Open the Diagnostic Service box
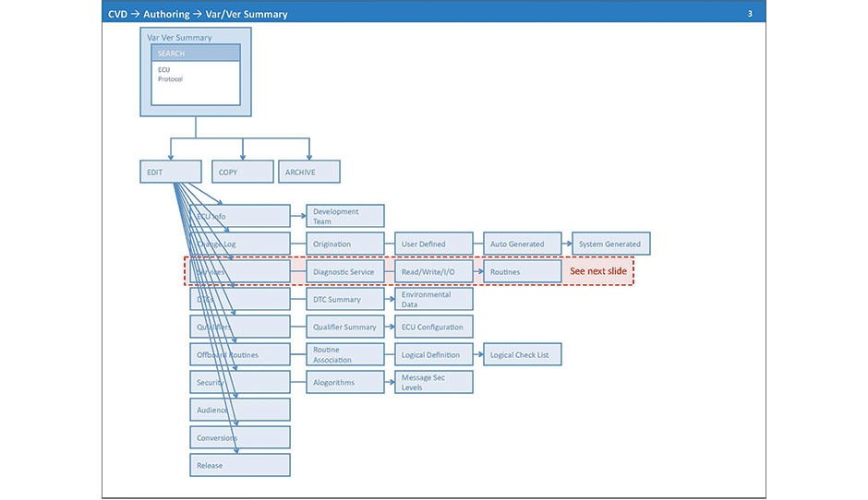 pyautogui.click(x=344, y=271)
